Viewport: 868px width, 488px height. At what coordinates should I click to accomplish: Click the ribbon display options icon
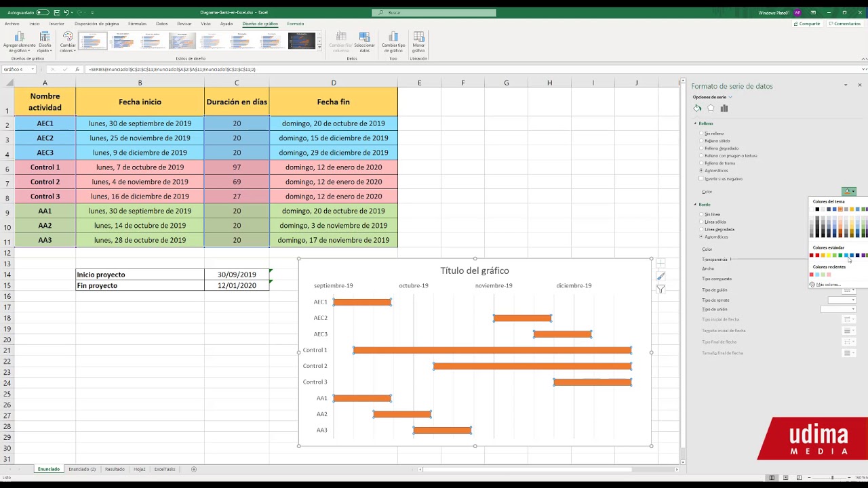click(813, 12)
